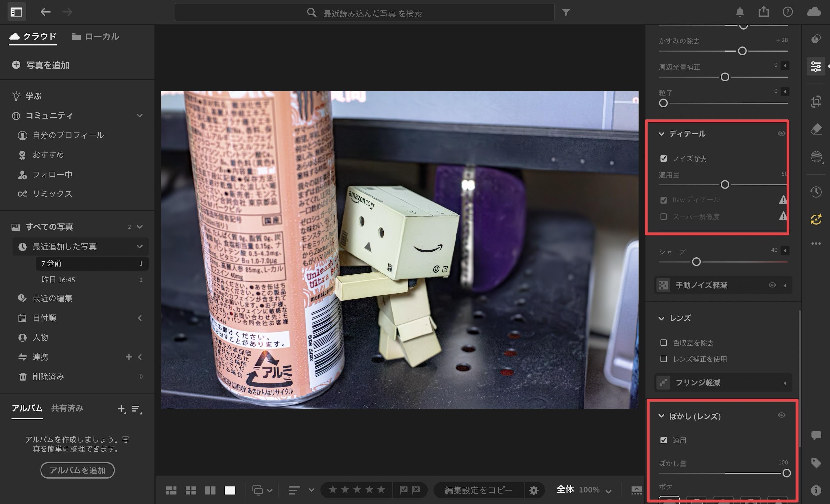This screenshot has width=830, height=504.
Task: Open the Masking tool
Action: click(x=816, y=157)
